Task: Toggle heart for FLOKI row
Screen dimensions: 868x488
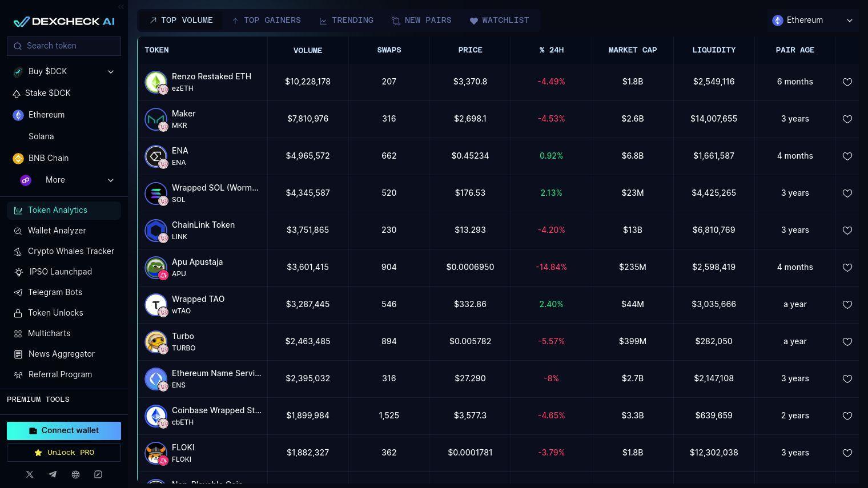Action: tap(847, 453)
